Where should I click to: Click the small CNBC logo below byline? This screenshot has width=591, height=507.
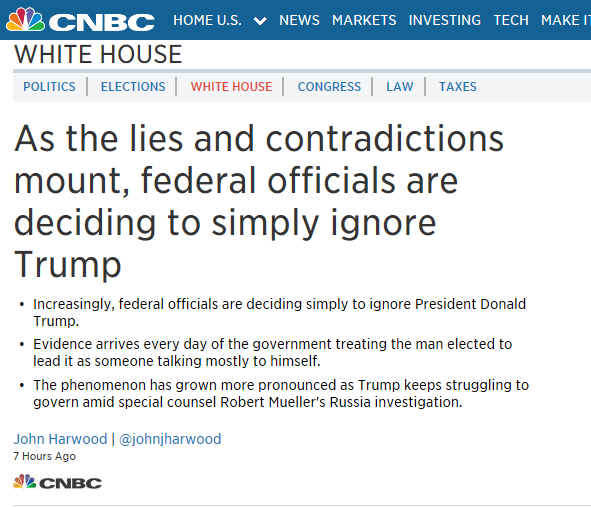tap(57, 482)
